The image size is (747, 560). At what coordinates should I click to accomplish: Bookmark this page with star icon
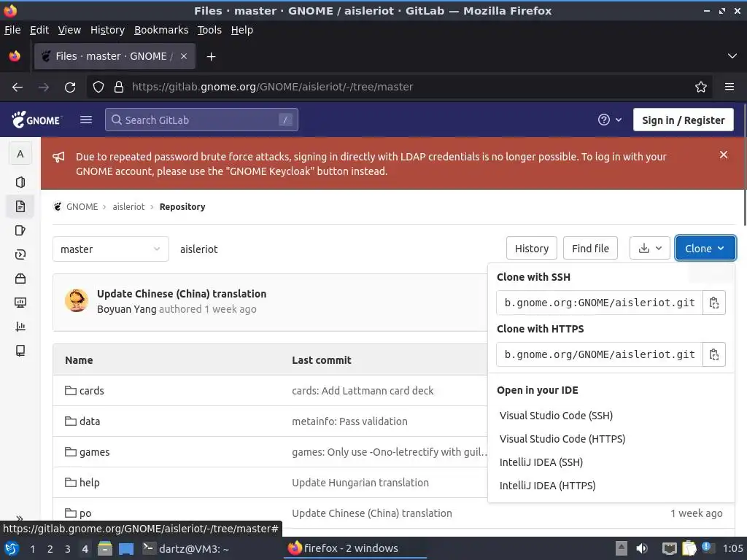click(x=700, y=87)
